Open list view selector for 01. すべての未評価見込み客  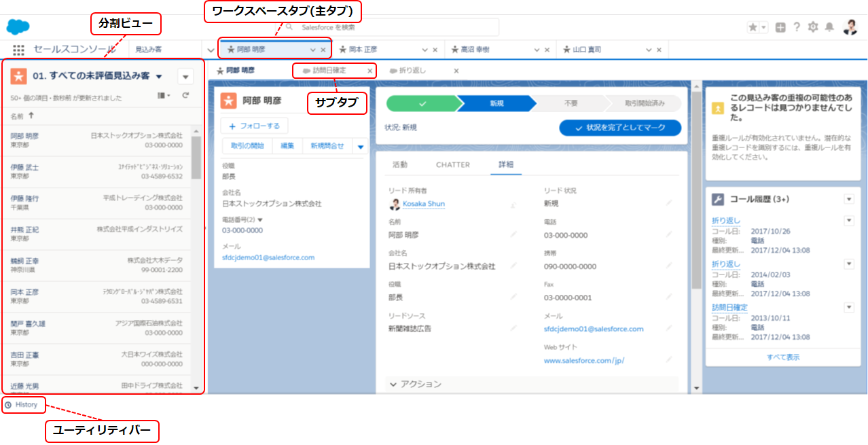coord(159,77)
